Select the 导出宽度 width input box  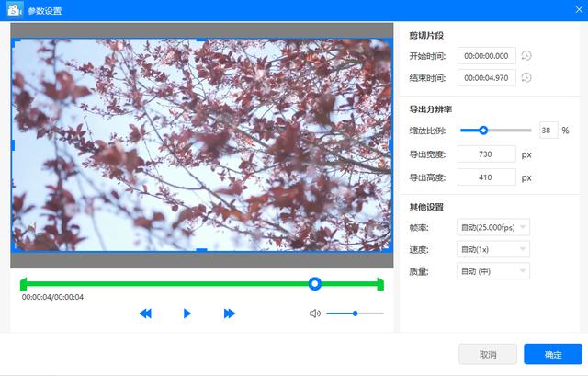(x=486, y=154)
